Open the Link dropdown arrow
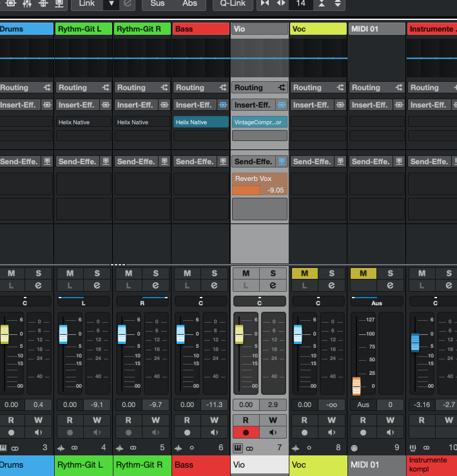 coord(111,4)
